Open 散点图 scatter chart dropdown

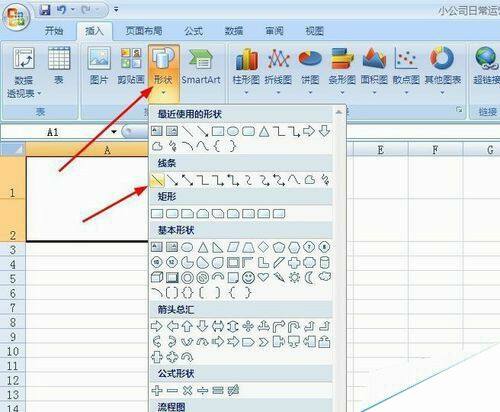click(406, 71)
